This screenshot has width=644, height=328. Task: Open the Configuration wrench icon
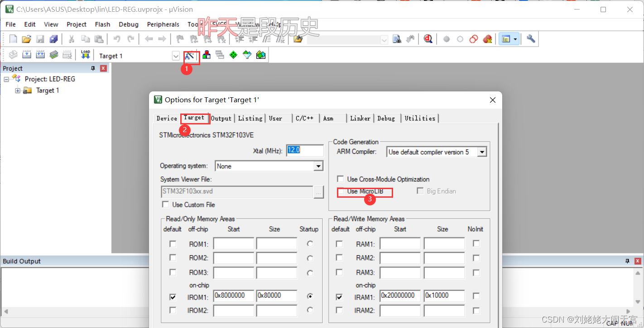pyautogui.click(x=531, y=39)
